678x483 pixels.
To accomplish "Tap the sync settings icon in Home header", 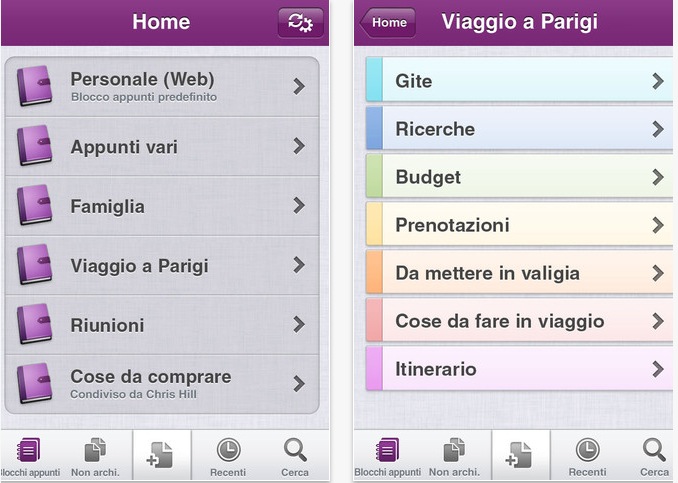I will 301,22.
